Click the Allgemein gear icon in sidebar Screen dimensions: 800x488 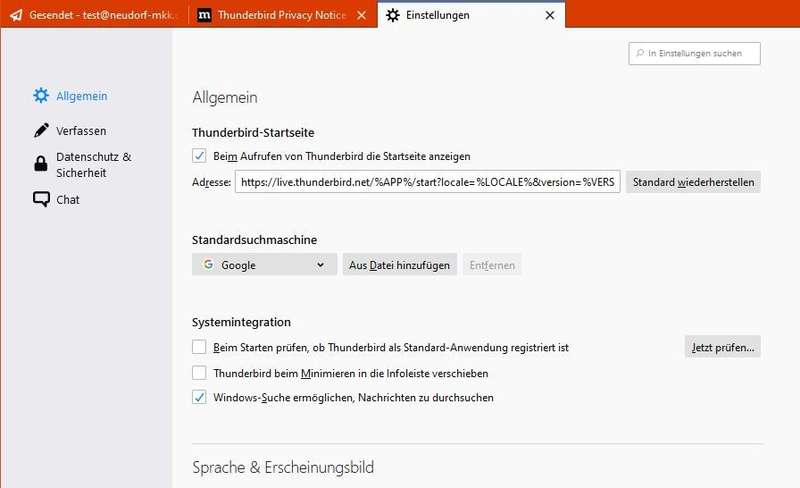[41, 96]
